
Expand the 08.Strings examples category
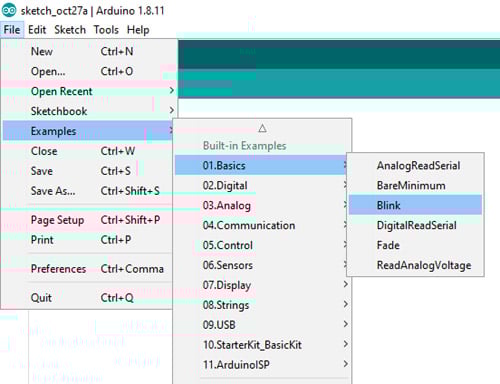[x=262, y=305]
